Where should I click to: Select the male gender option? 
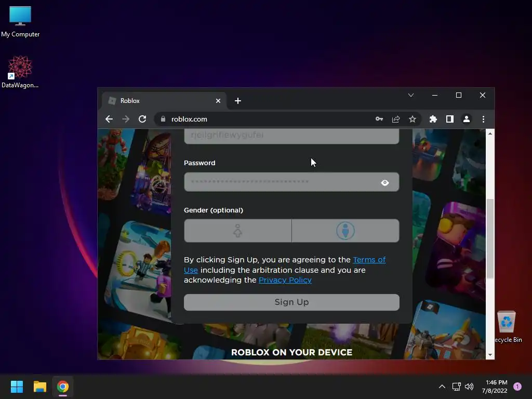pyautogui.click(x=345, y=231)
